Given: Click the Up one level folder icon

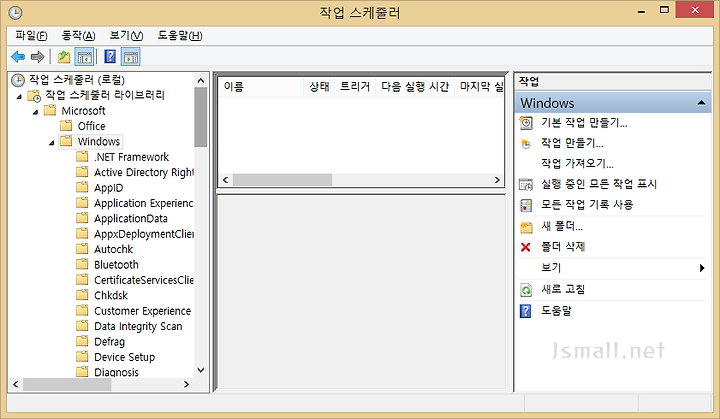Looking at the screenshot, I should coord(64,57).
